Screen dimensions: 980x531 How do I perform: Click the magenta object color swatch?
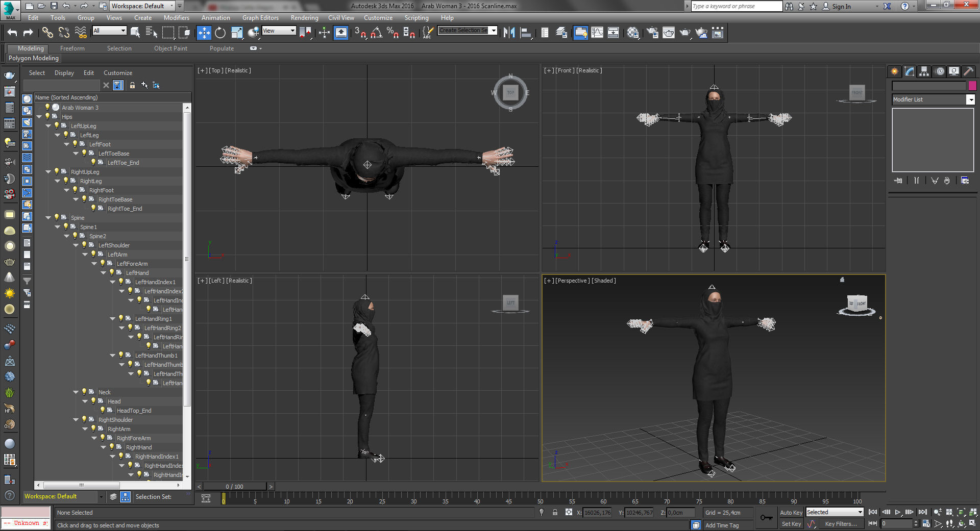[x=972, y=86]
